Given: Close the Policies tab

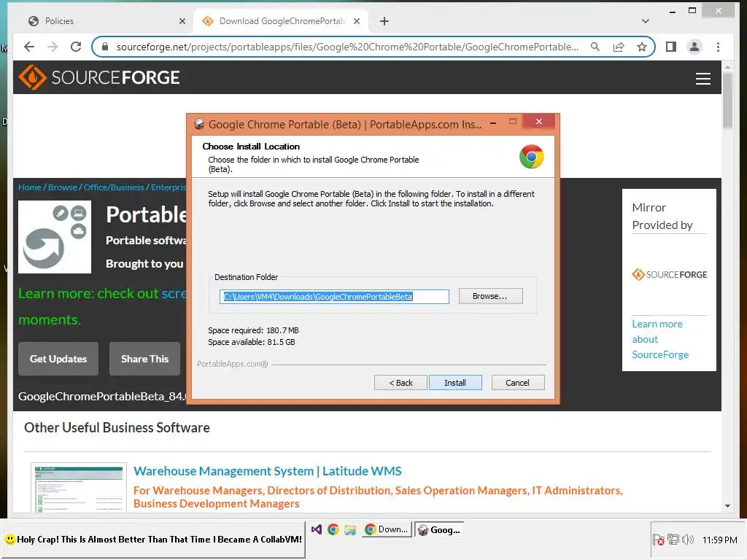Looking at the screenshot, I should coord(182,21).
